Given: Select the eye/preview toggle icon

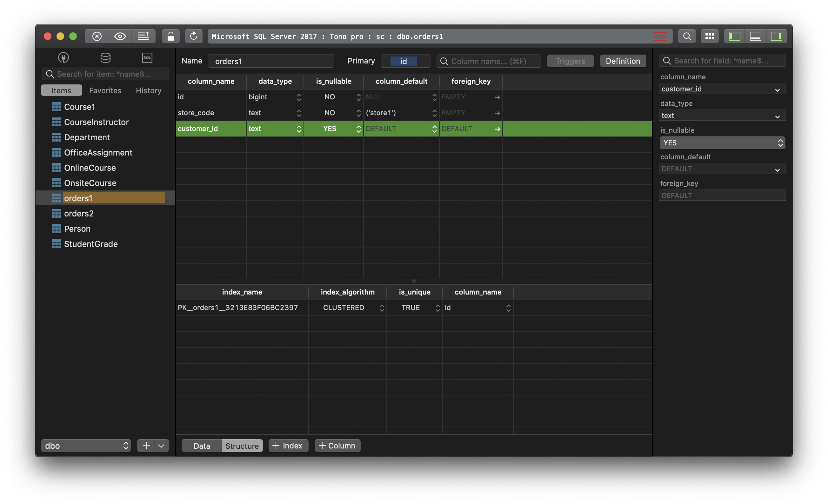Looking at the screenshot, I should [x=120, y=36].
